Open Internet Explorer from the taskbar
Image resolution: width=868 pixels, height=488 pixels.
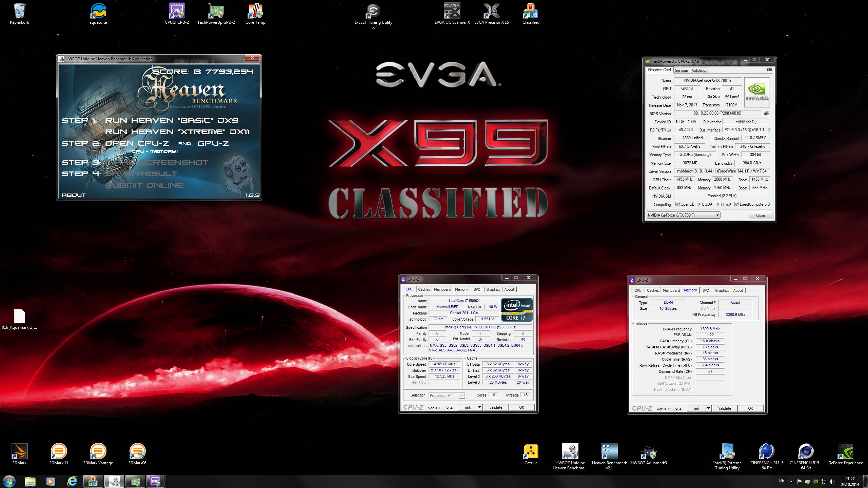point(72,481)
